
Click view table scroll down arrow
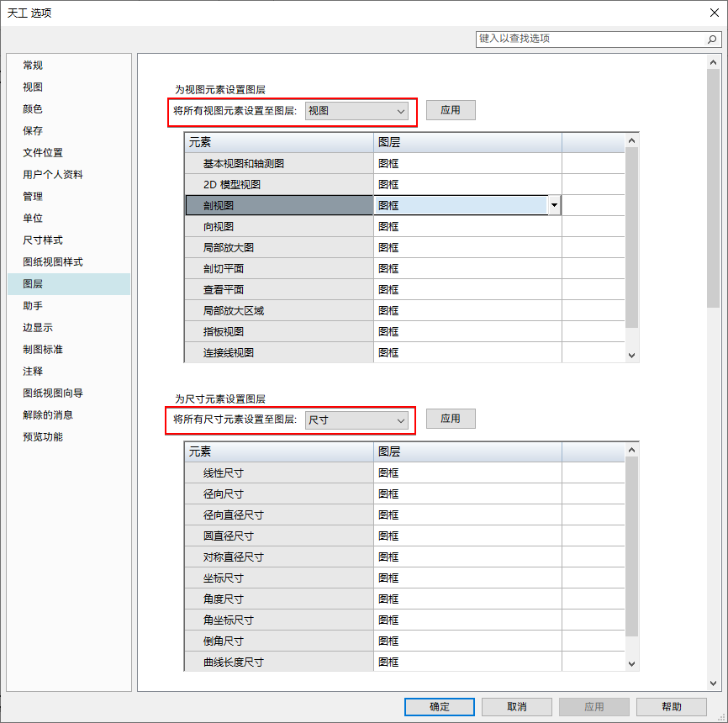[632, 356]
